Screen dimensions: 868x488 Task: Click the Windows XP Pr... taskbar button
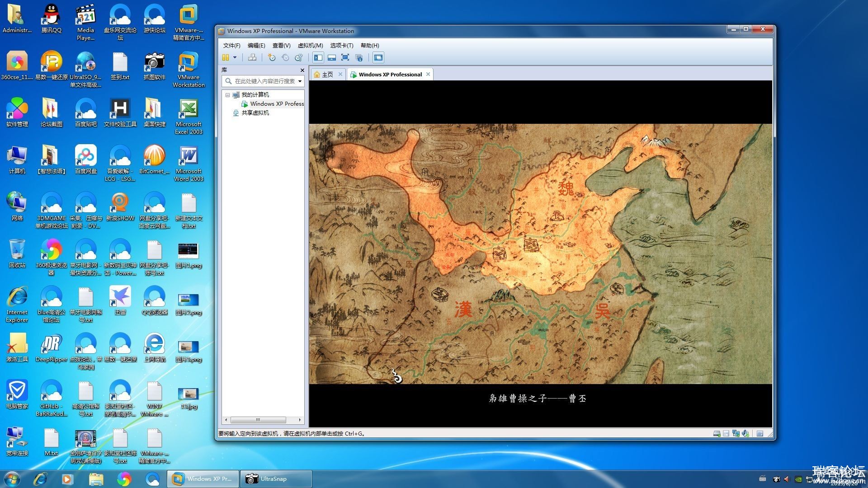click(203, 479)
